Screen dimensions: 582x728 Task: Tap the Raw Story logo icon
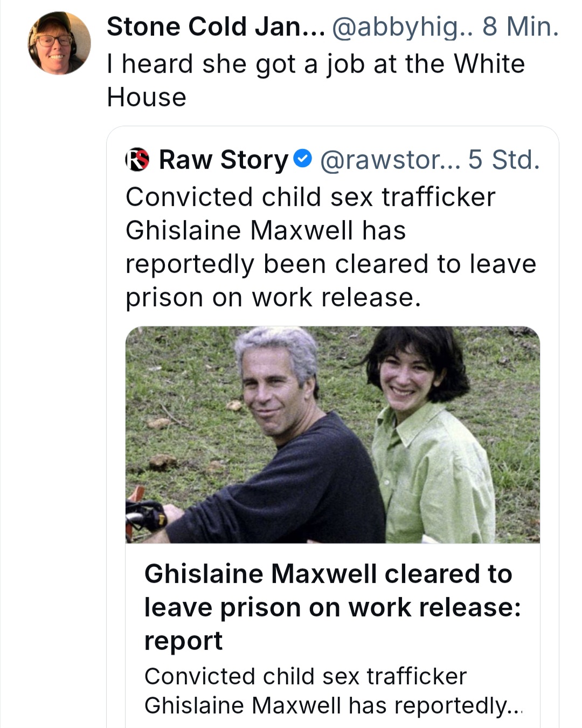137,160
